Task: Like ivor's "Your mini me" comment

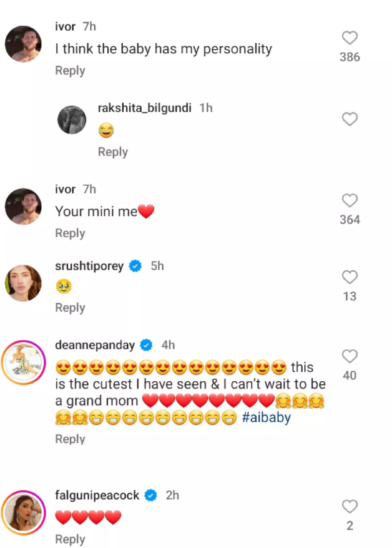Action: pyautogui.click(x=349, y=200)
